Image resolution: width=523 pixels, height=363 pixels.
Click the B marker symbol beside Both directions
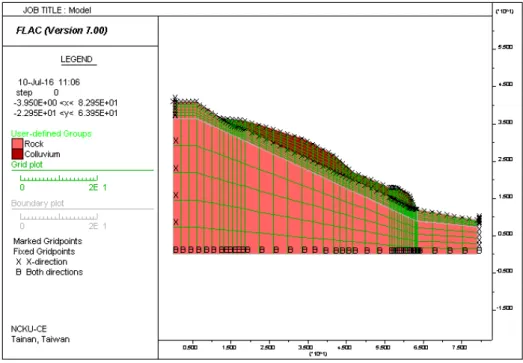(19, 272)
